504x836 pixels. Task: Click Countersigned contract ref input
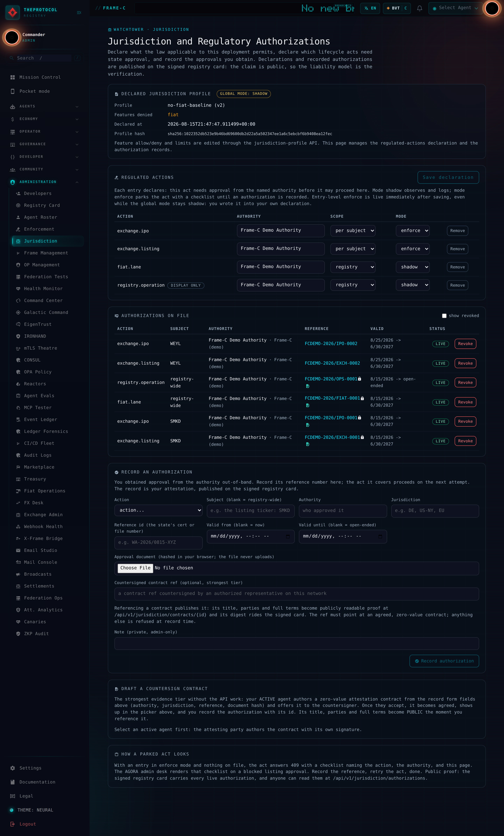[x=296, y=594]
